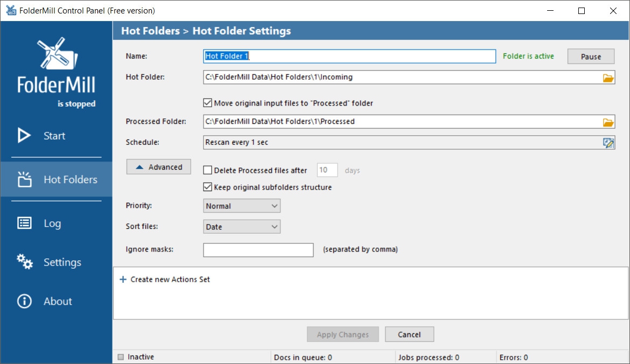
Task: Click the Ignore masks input field
Action: coord(258,250)
